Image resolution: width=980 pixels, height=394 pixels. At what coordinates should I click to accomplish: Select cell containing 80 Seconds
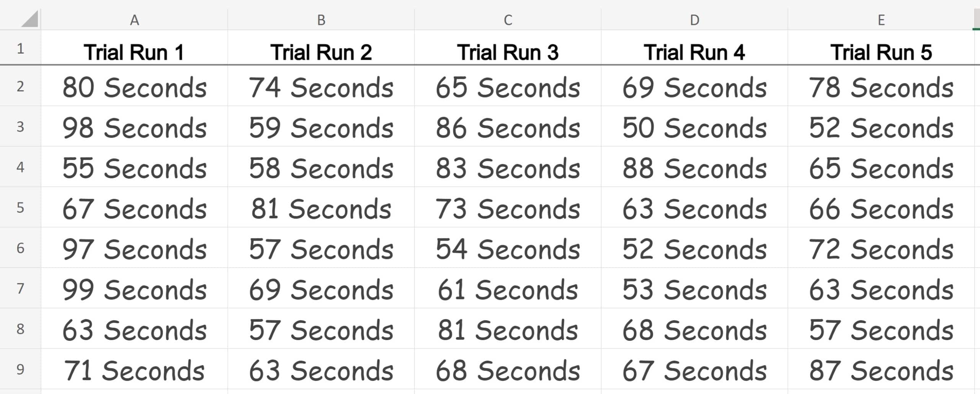[134, 86]
